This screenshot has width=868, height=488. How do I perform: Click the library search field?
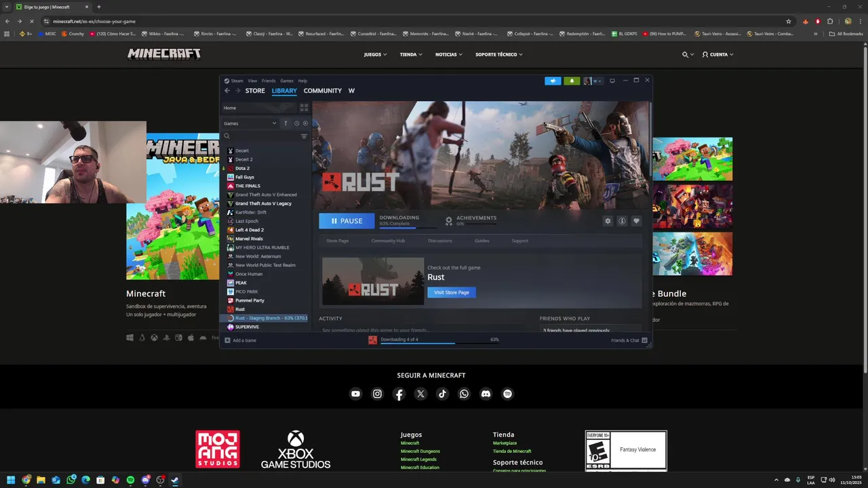(261, 136)
